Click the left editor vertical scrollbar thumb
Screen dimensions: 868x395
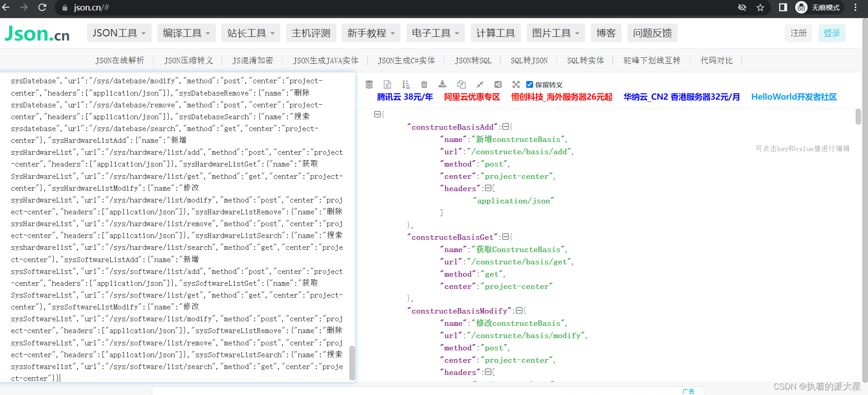352,363
